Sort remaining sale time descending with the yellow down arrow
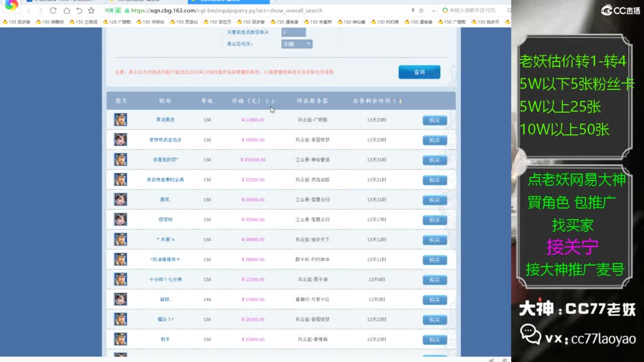 (x=400, y=101)
